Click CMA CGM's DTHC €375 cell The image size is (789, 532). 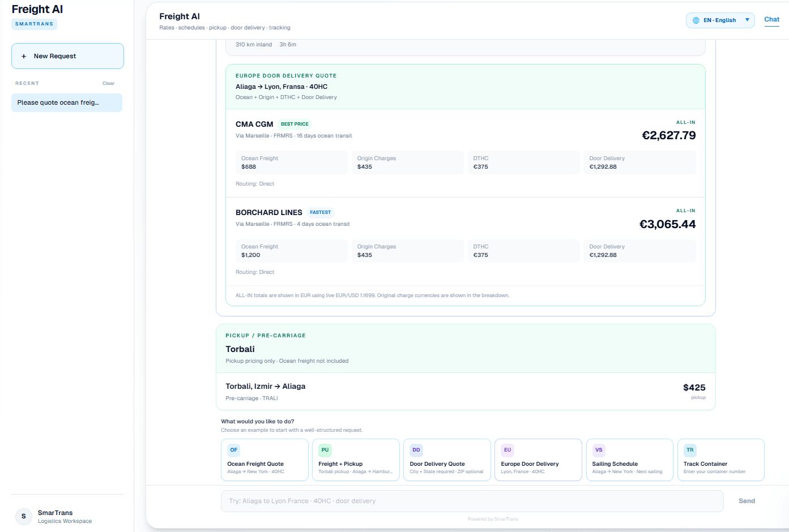(x=524, y=162)
